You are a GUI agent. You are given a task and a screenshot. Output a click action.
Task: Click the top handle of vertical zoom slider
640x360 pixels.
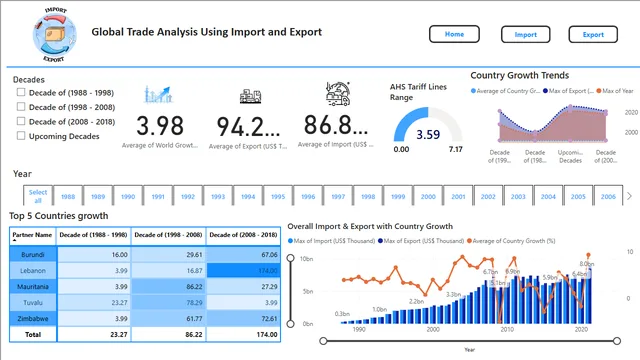291,258
